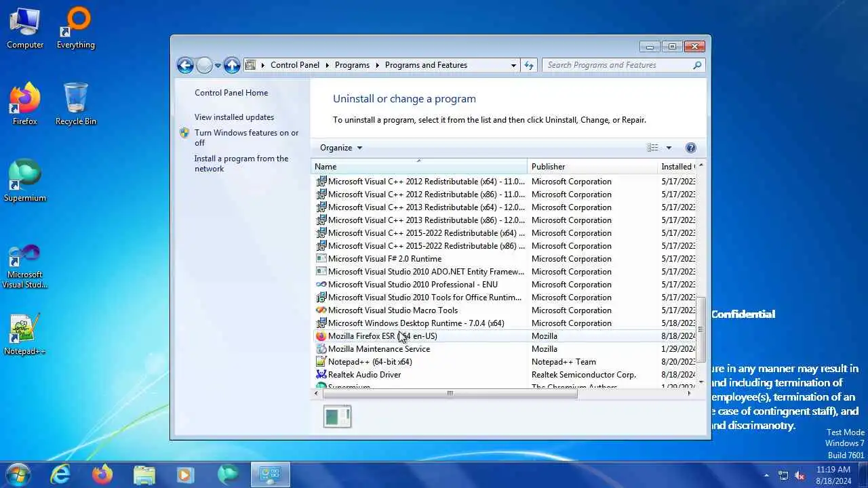Click Programs and Features in the breadcrumb
This screenshot has width=868, height=488.
(x=426, y=65)
